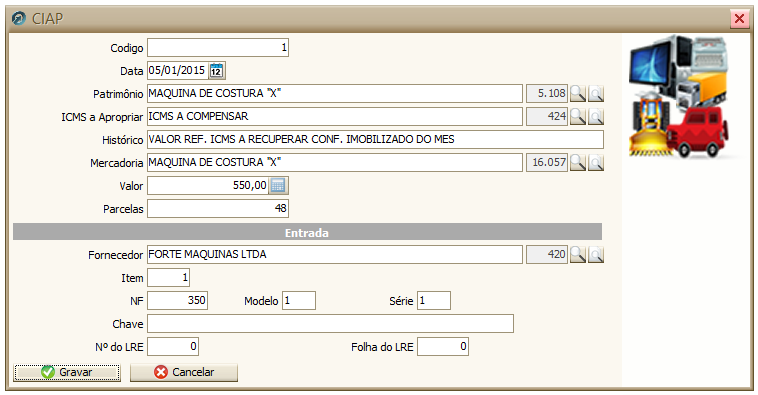
Task: Click the Entrada section header
Action: point(307,232)
